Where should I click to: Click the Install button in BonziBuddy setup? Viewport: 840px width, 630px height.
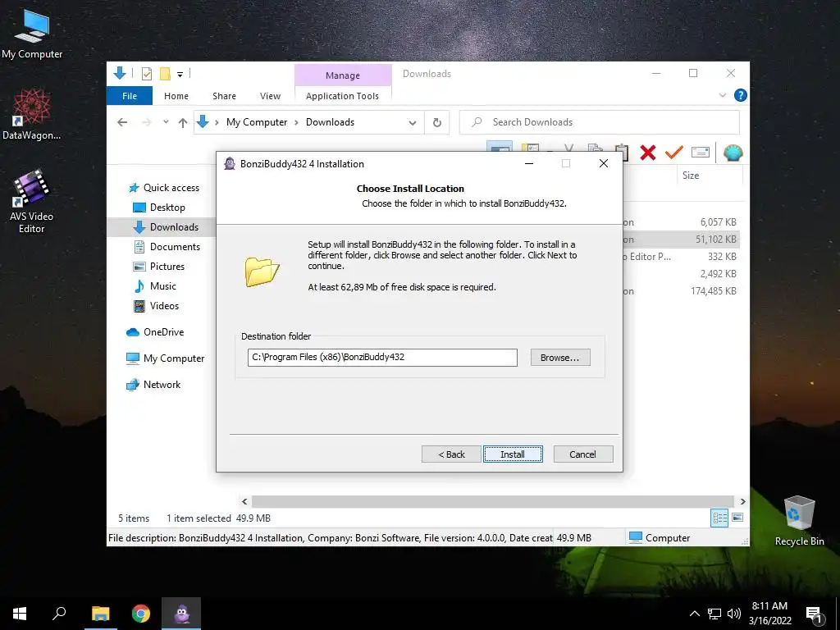[513, 454]
